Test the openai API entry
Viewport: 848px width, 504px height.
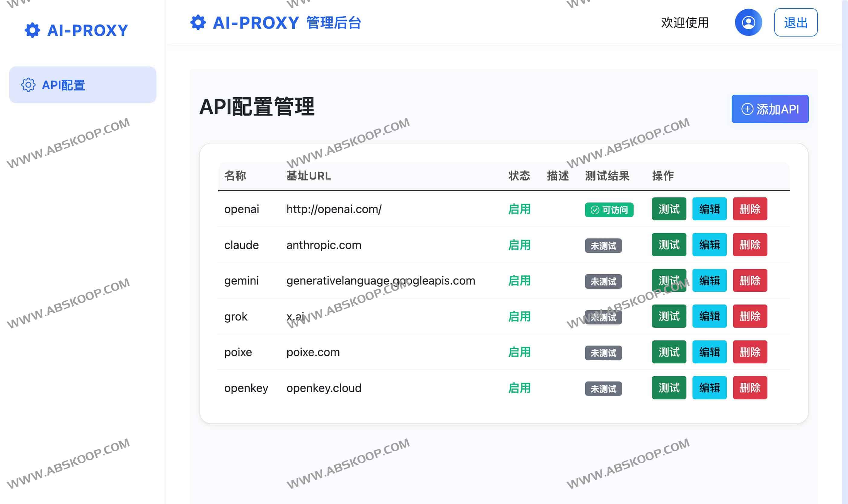(x=669, y=209)
